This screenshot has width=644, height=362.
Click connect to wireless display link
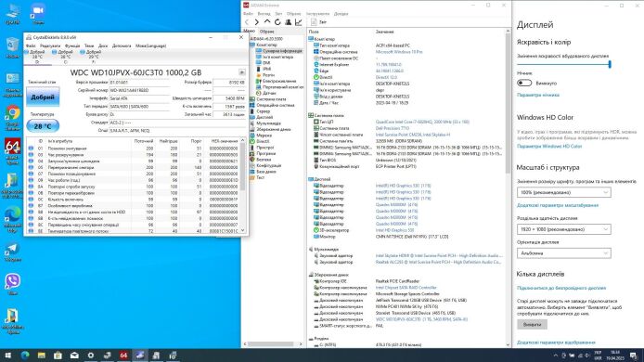pos(561,288)
